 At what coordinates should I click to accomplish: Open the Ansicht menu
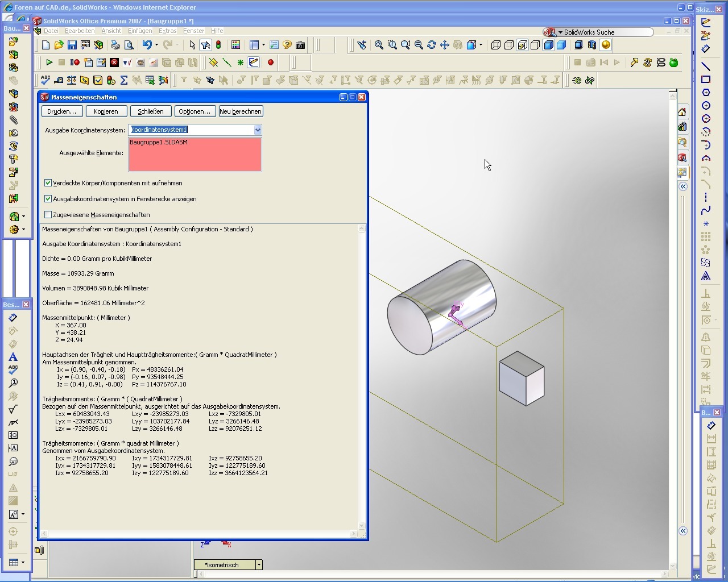tap(111, 31)
